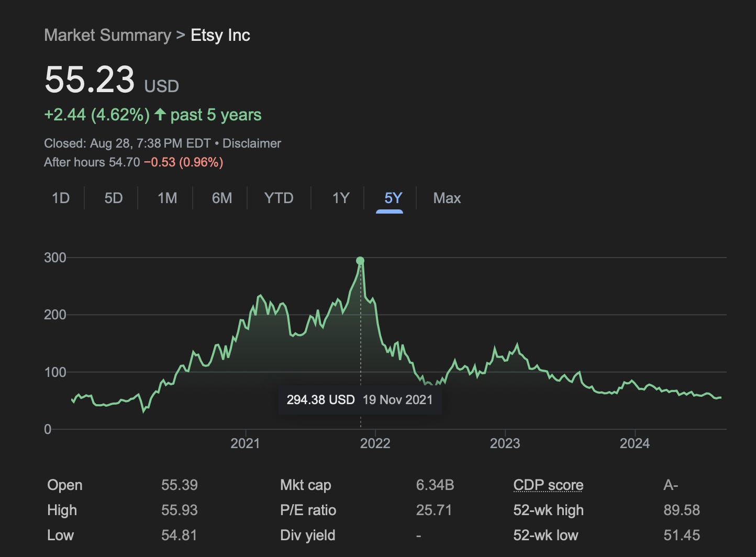Select the 1D time range tab
This screenshot has width=756, height=557.
(x=61, y=198)
